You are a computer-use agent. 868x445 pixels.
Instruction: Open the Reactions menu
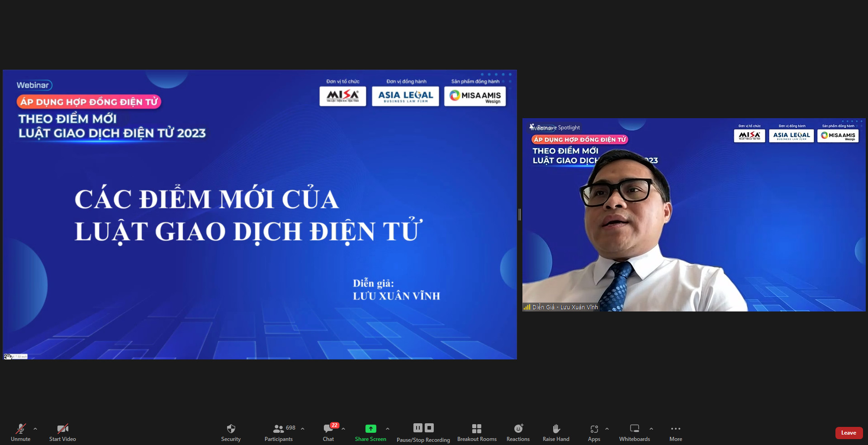(518, 432)
